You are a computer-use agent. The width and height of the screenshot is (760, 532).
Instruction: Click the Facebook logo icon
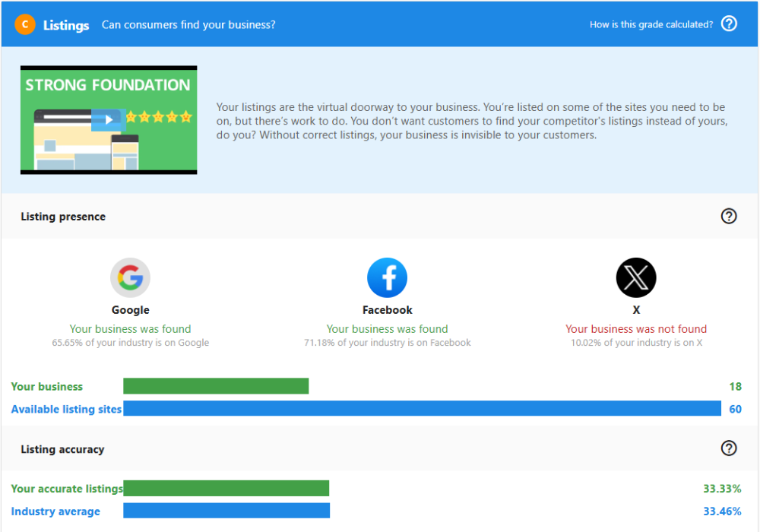click(387, 278)
